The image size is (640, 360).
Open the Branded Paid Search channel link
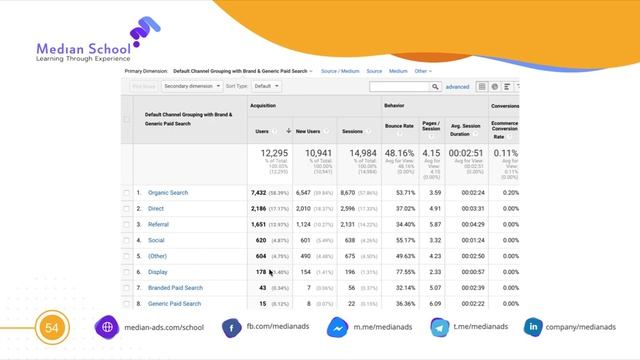175,288
